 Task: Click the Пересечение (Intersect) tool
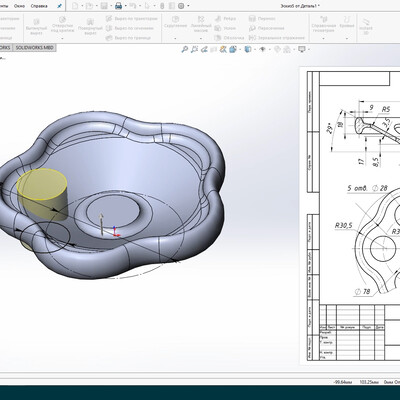pos(267,28)
